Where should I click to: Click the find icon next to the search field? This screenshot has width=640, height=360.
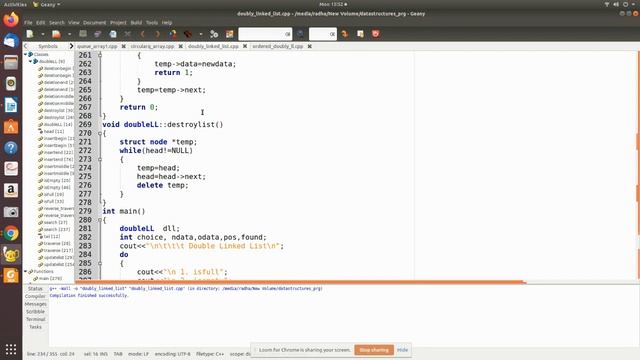300,34
